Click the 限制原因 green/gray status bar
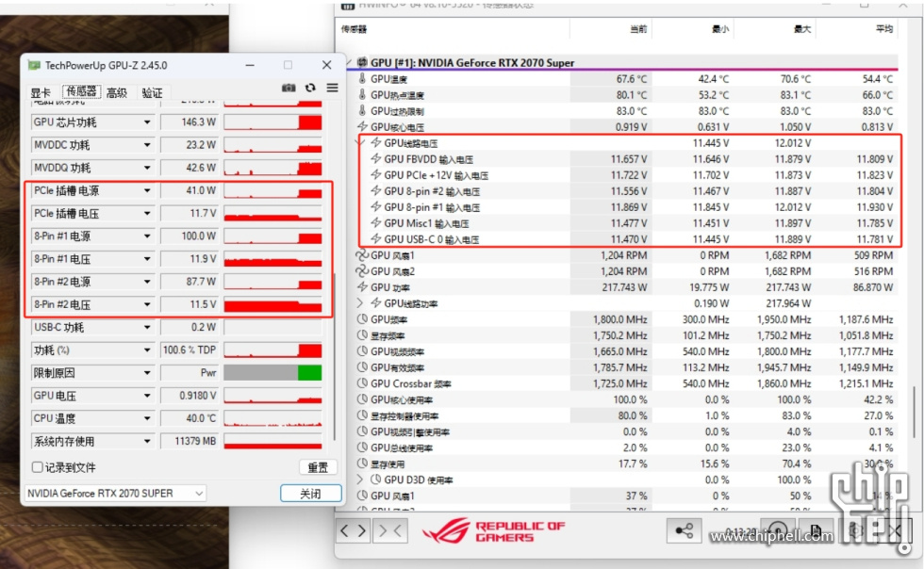 pos(272,373)
